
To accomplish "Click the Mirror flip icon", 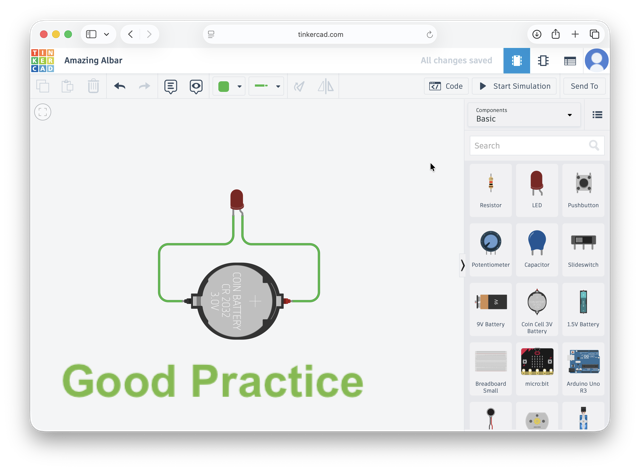I will 326,86.
